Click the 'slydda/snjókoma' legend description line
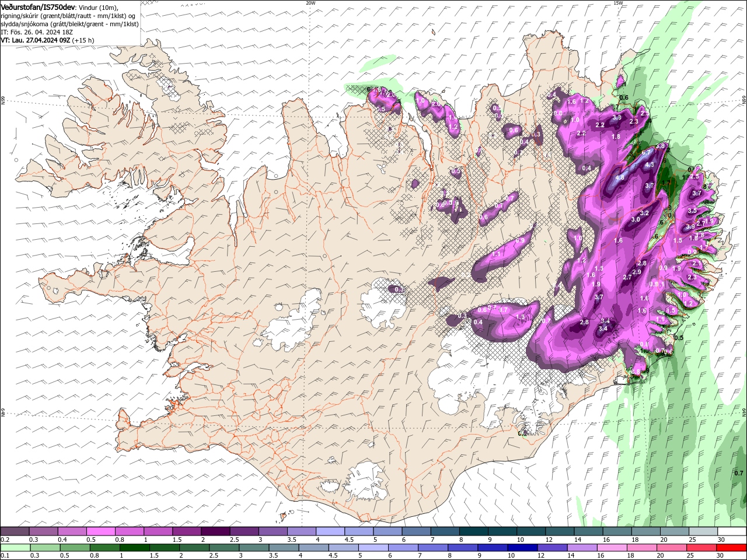Viewport: 747px width, 560px height. tap(70, 24)
